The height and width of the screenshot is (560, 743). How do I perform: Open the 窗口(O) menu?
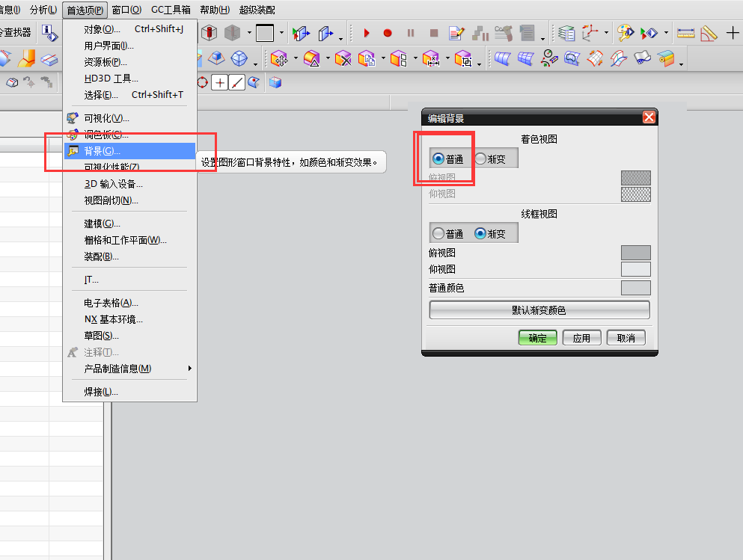tap(126, 10)
